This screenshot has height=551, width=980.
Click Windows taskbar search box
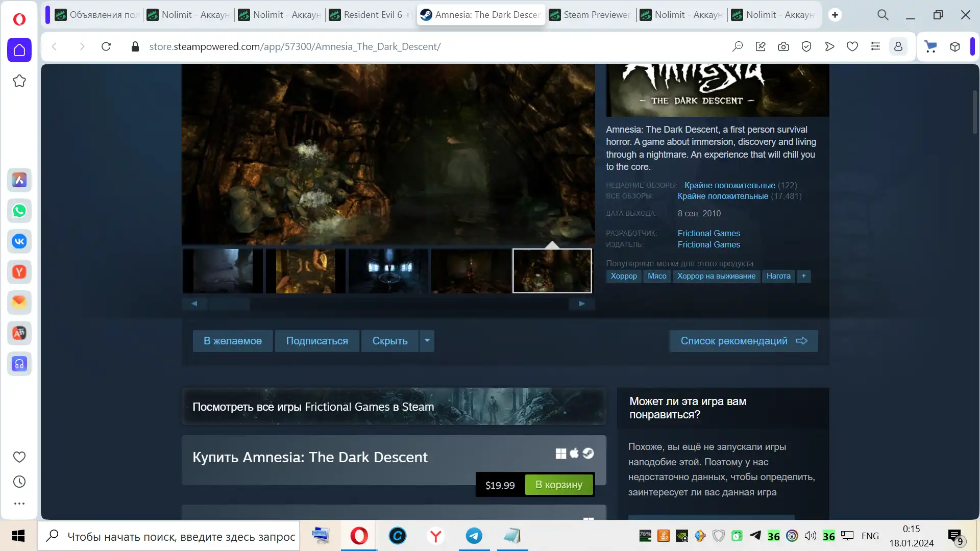169,536
